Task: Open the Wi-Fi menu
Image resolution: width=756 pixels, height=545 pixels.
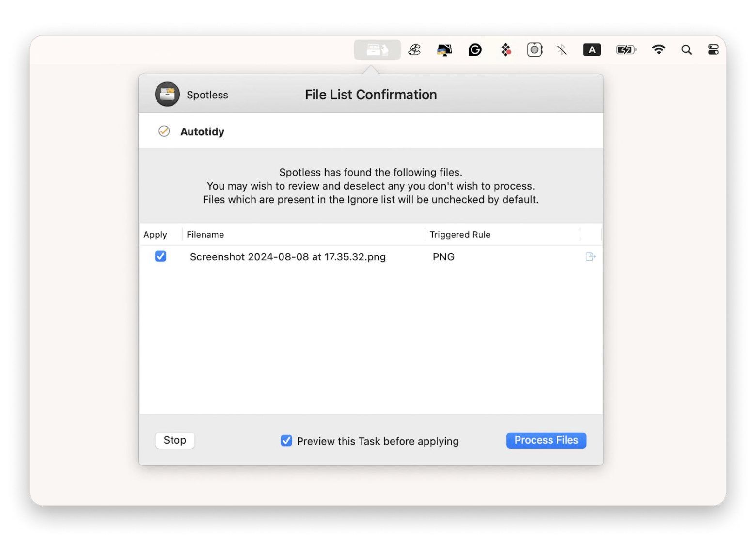Action: [x=658, y=49]
